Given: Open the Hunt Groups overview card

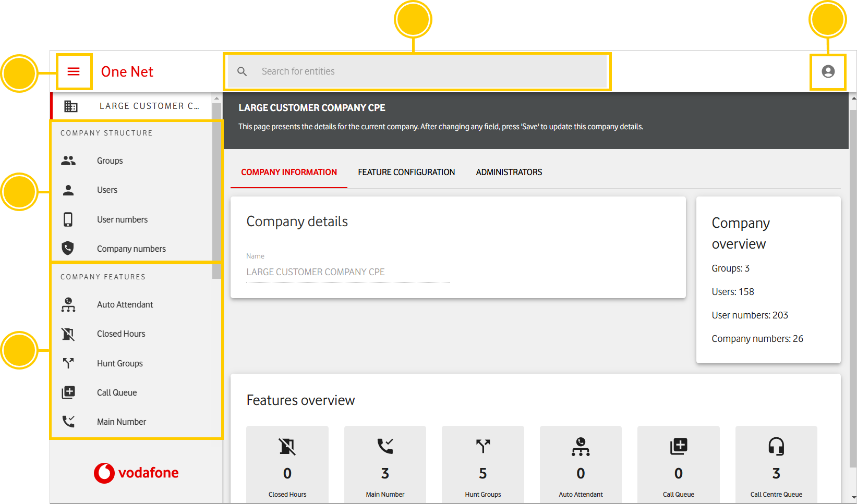Looking at the screenshot, I should [482, 464].
